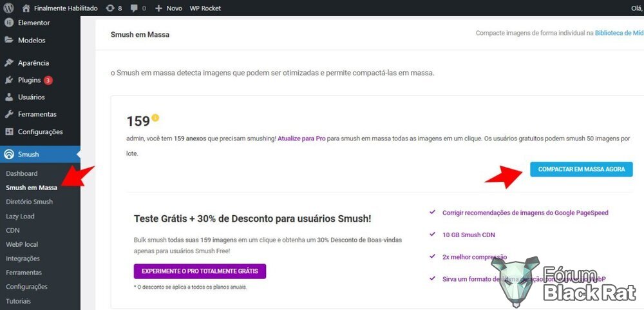Click the Configurações sliders icon

(8, 132)
